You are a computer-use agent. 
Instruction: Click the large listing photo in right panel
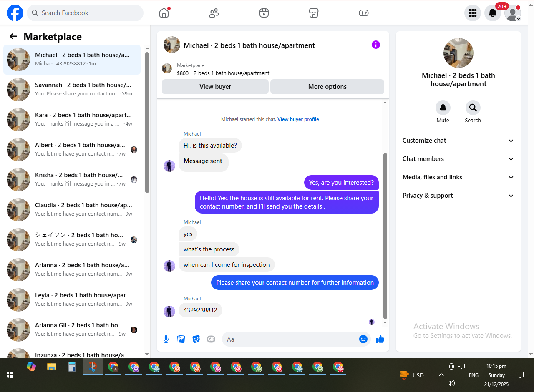tap(458, 53)
